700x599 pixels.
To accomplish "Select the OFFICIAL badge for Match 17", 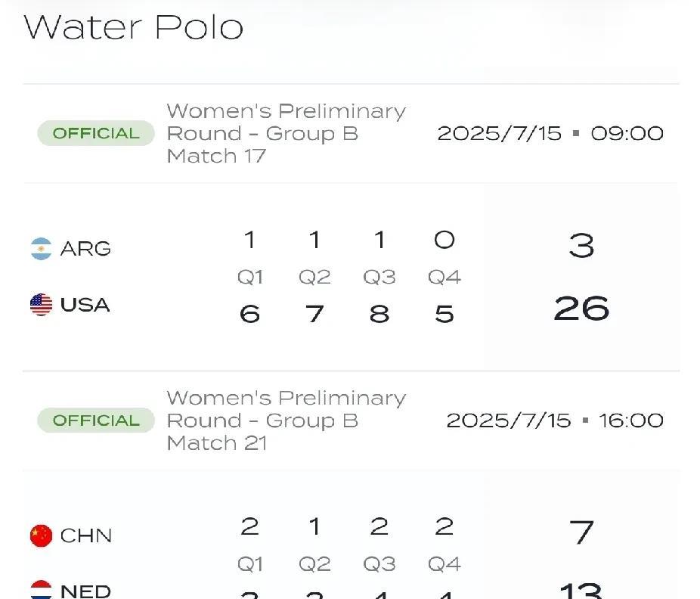I will coord(96,134).
